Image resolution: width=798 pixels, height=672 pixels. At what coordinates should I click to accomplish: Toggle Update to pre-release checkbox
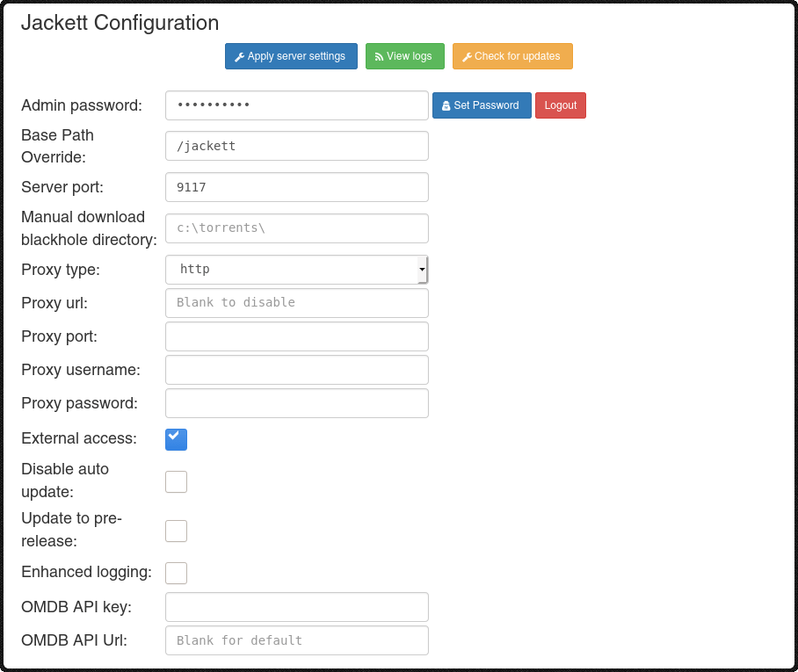(x=176, y=531)
